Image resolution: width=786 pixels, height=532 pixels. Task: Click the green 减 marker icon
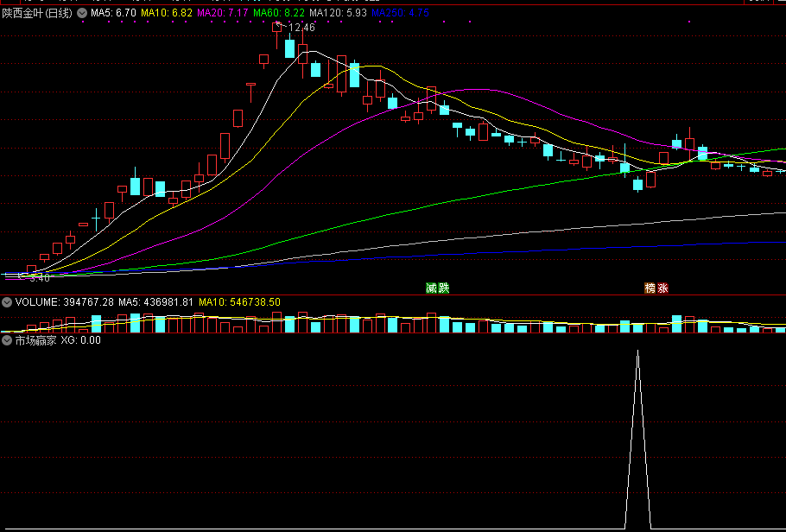pos(431,288)
